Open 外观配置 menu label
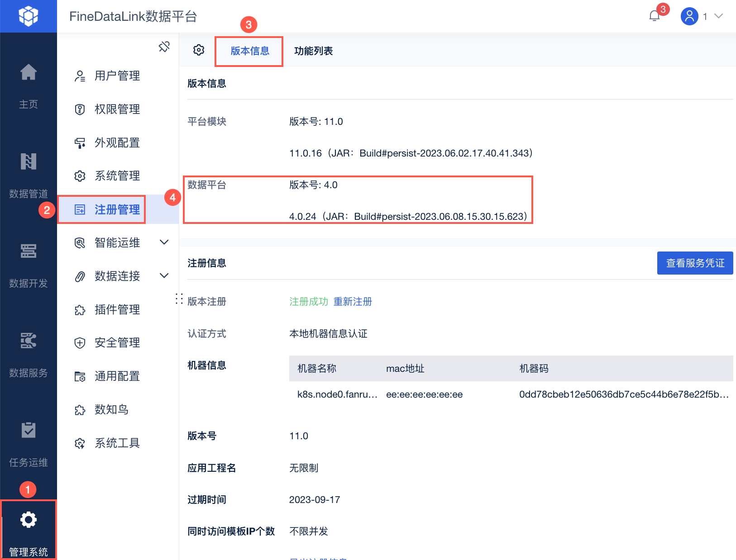The image size is (736, 560). pyautogui.click(x=117, y=143)
